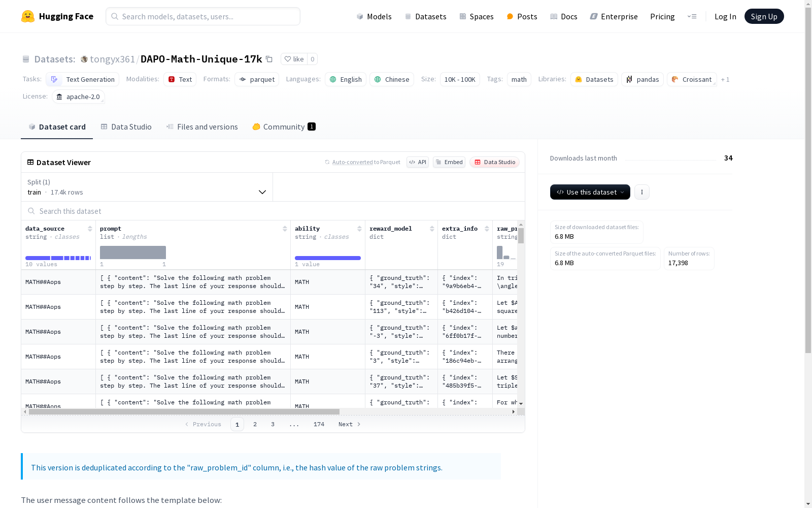Open Docs in the top navigation
The width and height of the screenshot is (812, 508).
point(564,16)
